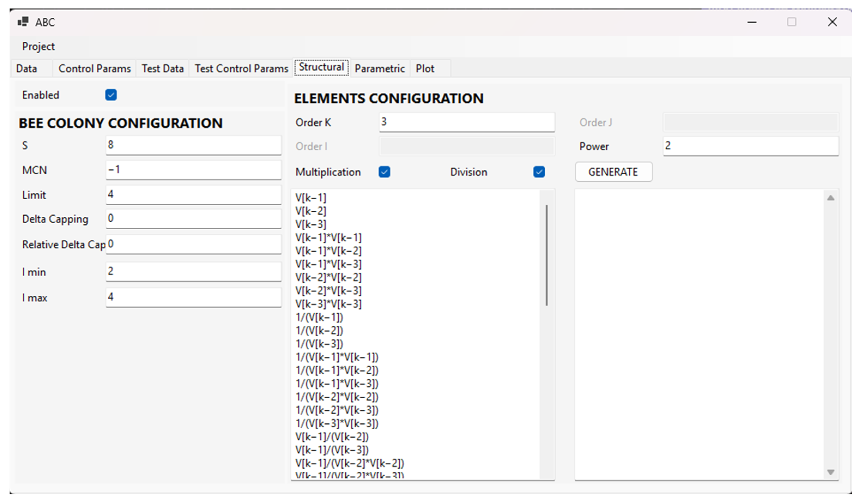
Task: Select 1/(V[k-2]*V[k-2]) in the list
Action: (x=337, y=397)
